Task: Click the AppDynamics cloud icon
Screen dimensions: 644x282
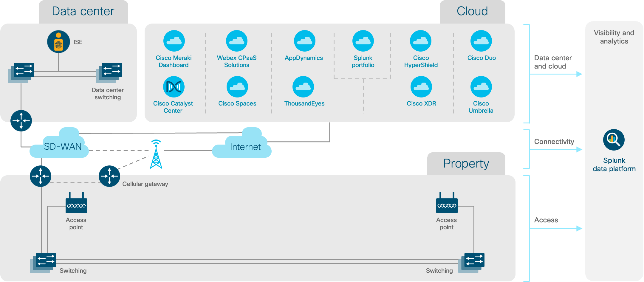Action: coord(305,41)
